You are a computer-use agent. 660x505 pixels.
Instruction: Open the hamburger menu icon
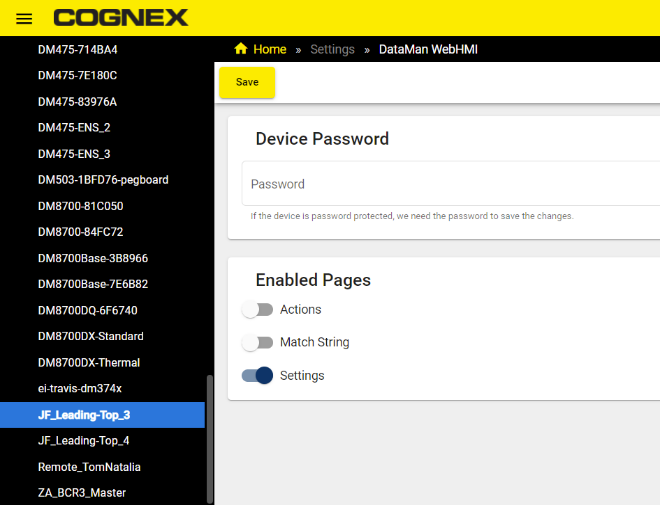tap(24, 19)
